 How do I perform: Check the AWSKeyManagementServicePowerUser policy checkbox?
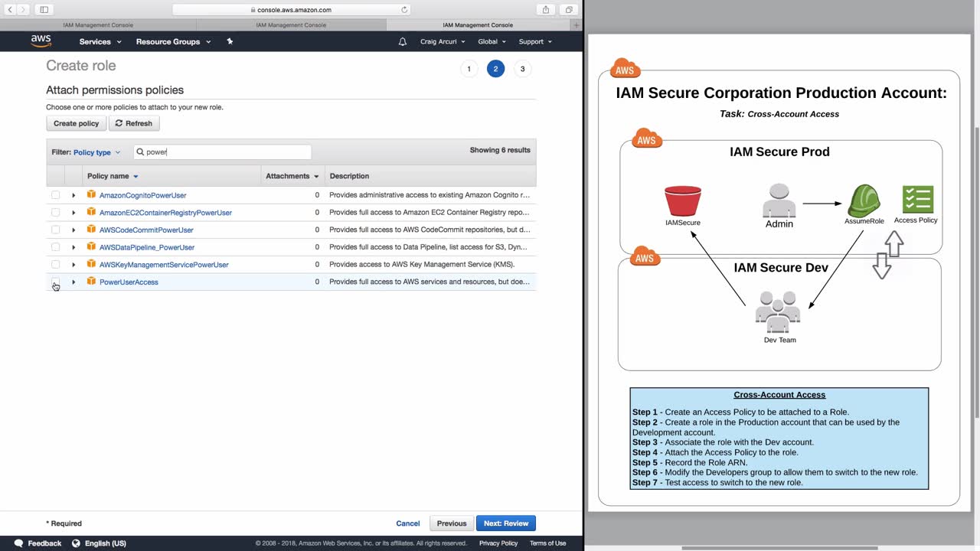pyautogui.click(x=55, y=265)
